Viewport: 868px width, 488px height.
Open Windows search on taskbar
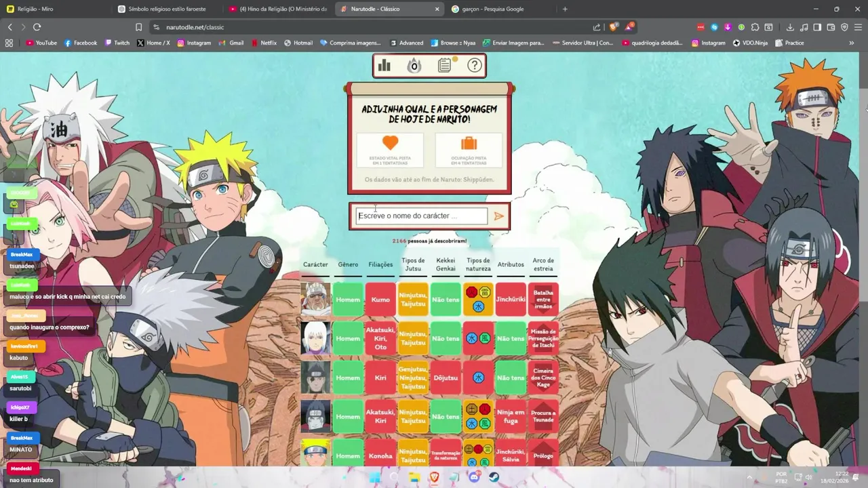[394, 477]
